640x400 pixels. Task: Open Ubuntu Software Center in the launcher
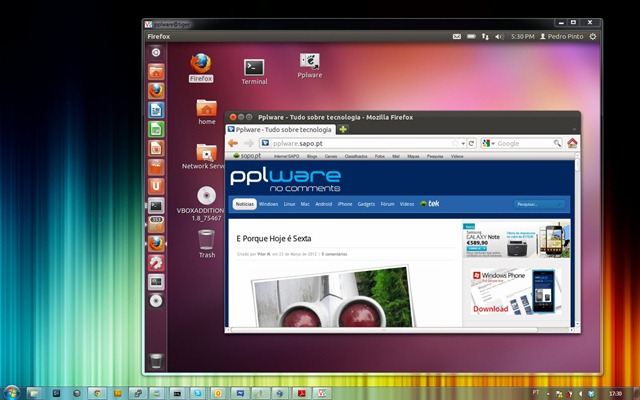pyautogui.click(x=156, y=167)
